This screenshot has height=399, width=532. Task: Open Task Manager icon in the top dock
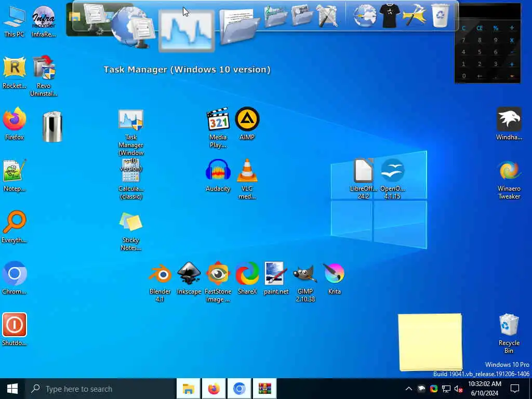point(187,31)
